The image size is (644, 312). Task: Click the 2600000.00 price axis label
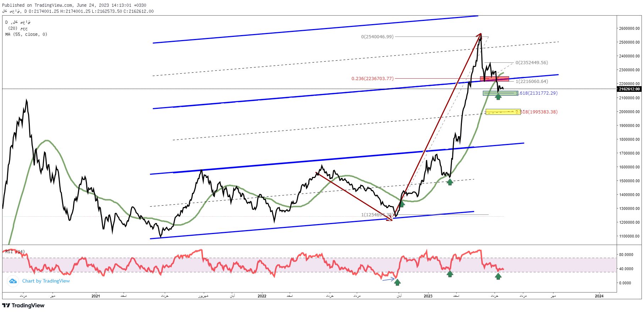pyautogui.click(x=629, y=28)
